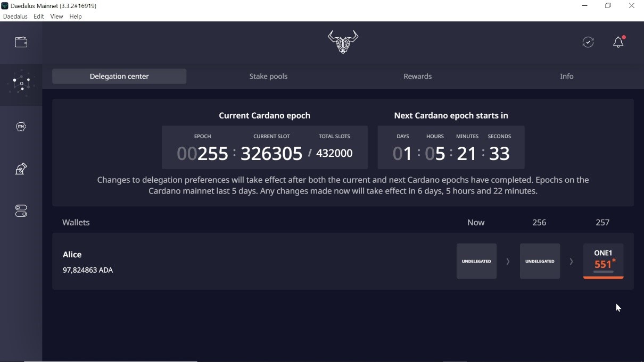Viewport: 644px width, 362px height.
Task: Open the settings toggles sidebar icon
Action: coord(21,211)
